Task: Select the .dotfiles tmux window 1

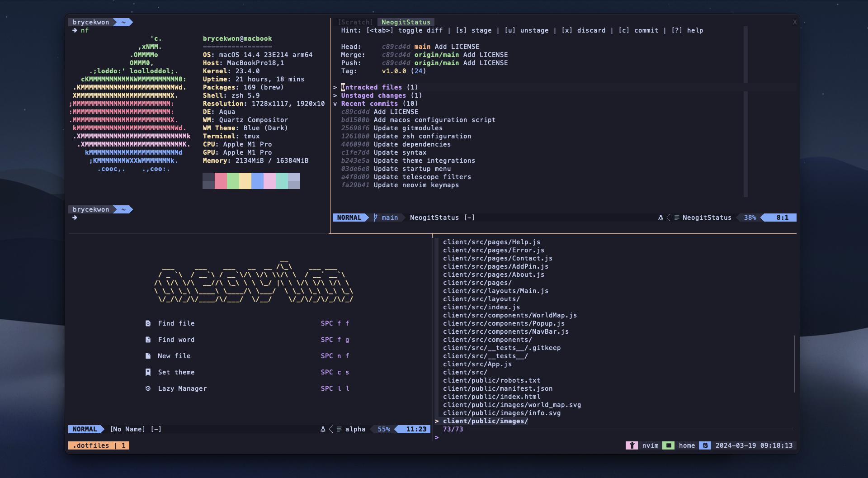Action: point(99,445)
